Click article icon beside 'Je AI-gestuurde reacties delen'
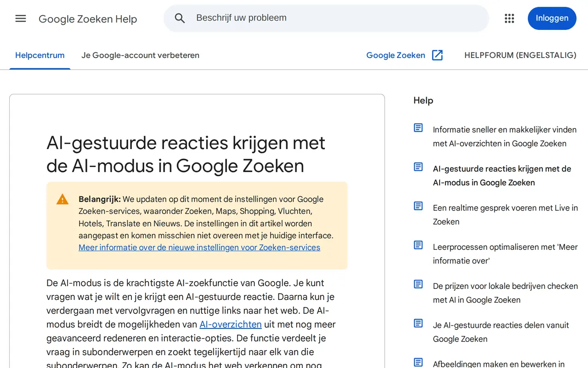 coord(418,323)
